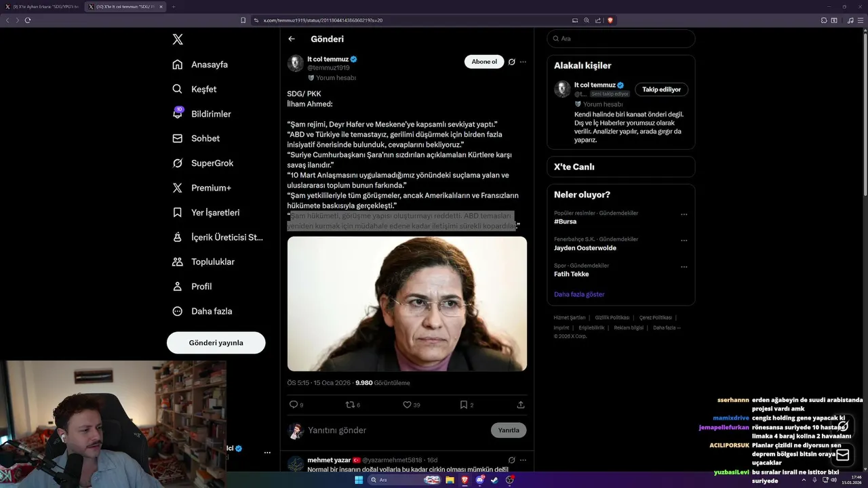
Task: Open #Bursa trending topic
Action: point(566,222)
